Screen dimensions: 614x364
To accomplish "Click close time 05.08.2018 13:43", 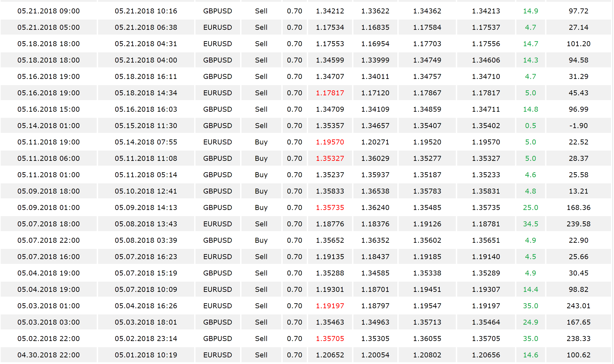I will click(x=146, y=224).
